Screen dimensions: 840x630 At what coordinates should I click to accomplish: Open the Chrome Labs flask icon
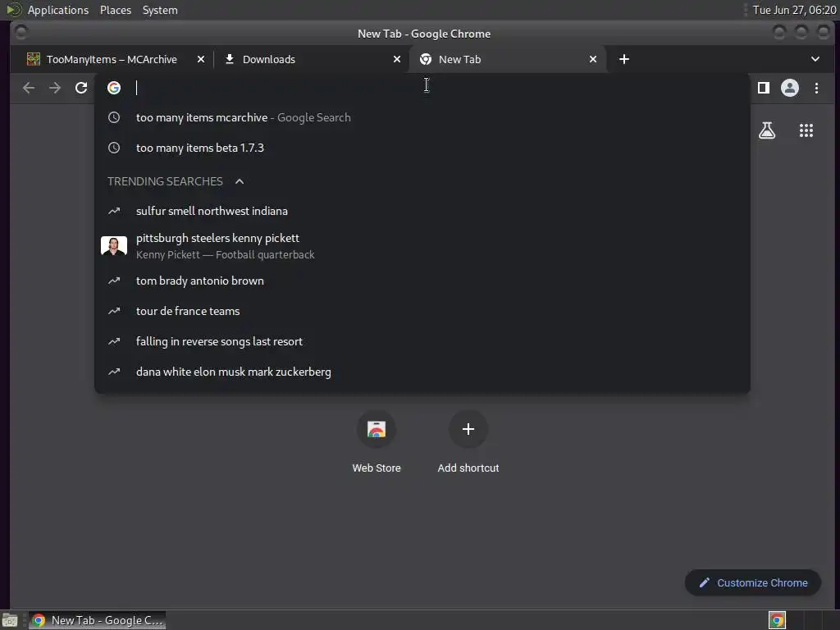(767, 130)
